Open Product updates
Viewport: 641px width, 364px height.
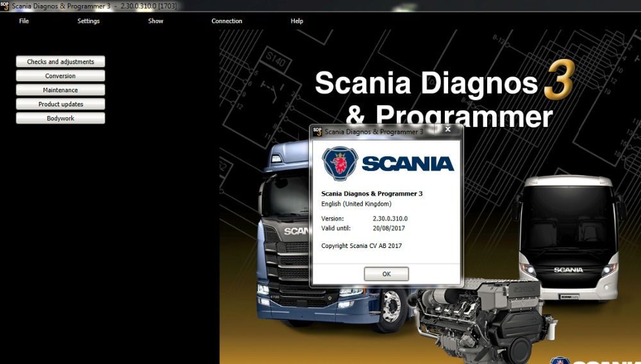[60, 104]
